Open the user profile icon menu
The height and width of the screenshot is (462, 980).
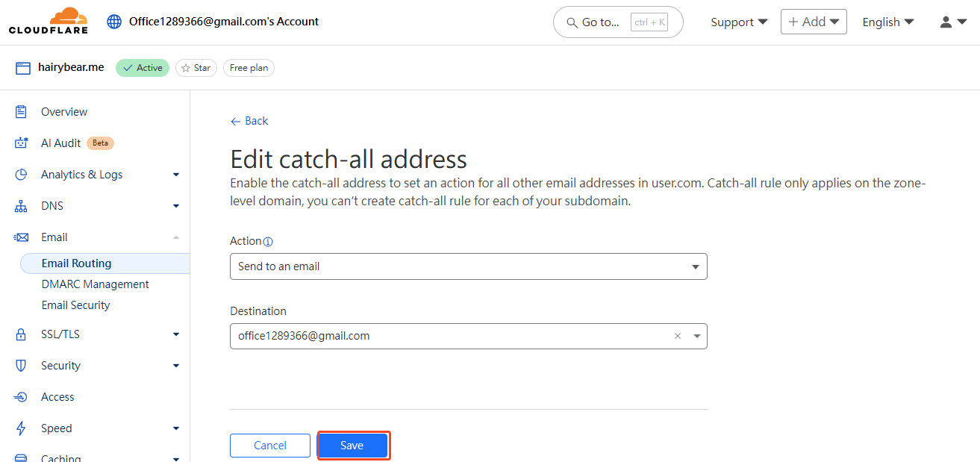click(953, 22)
